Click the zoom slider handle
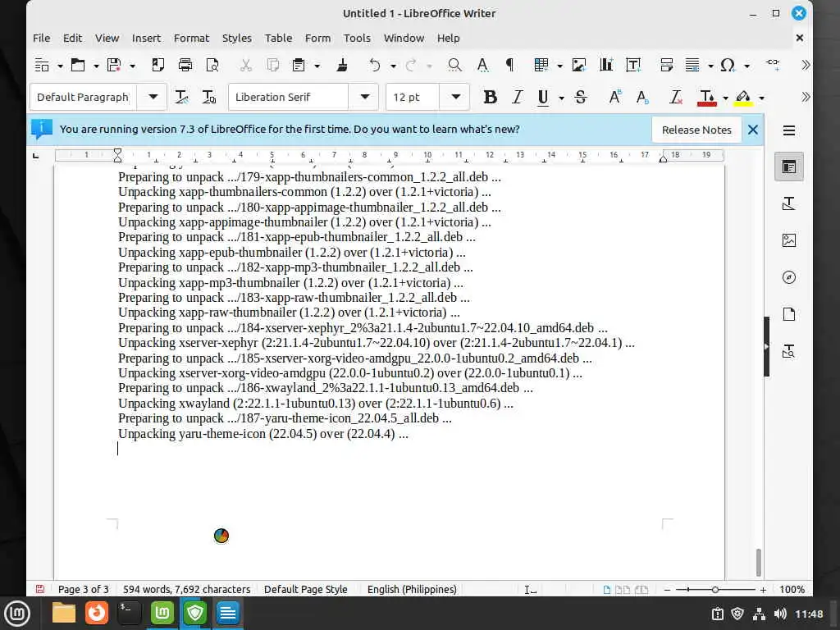Image resolution: width=840 pixels, height=630 pixels. 714,589
